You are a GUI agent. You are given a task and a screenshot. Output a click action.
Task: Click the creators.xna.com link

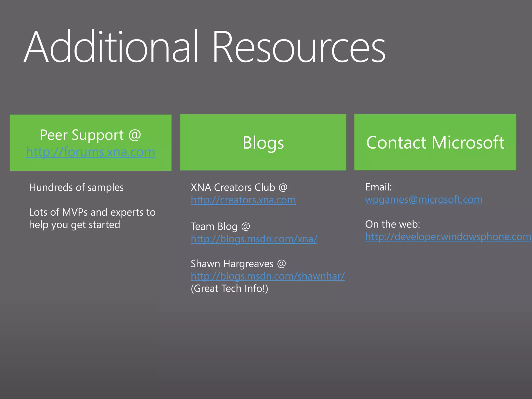click(x=243, y=200)
